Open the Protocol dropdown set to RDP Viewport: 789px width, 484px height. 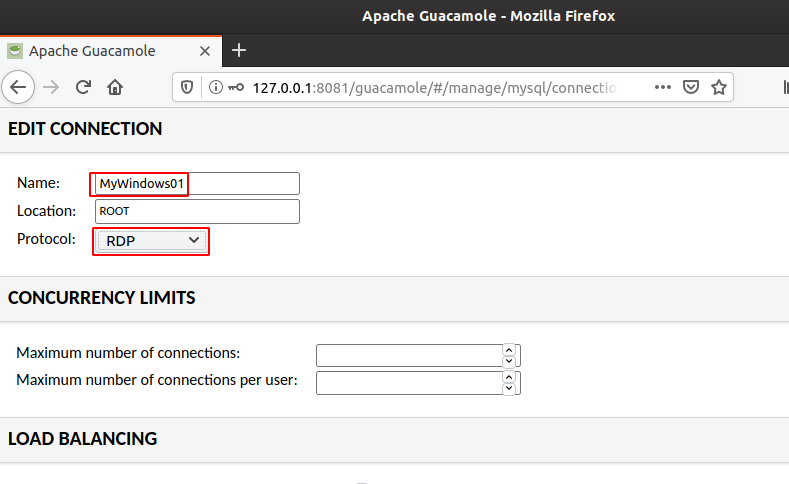(151, 241)
